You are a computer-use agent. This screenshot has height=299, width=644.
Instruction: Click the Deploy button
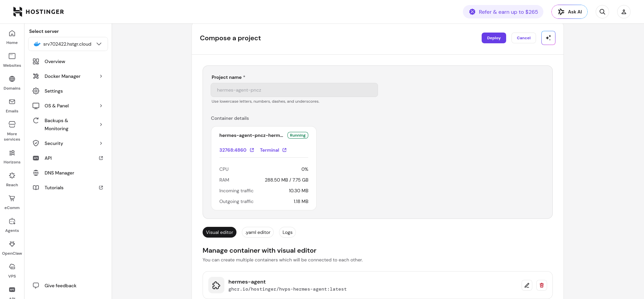(494, 38)
